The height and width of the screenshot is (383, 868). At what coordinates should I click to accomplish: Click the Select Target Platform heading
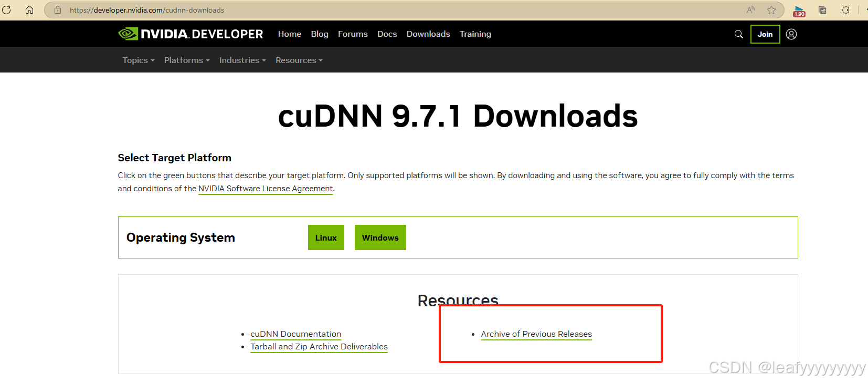(175, 158)
